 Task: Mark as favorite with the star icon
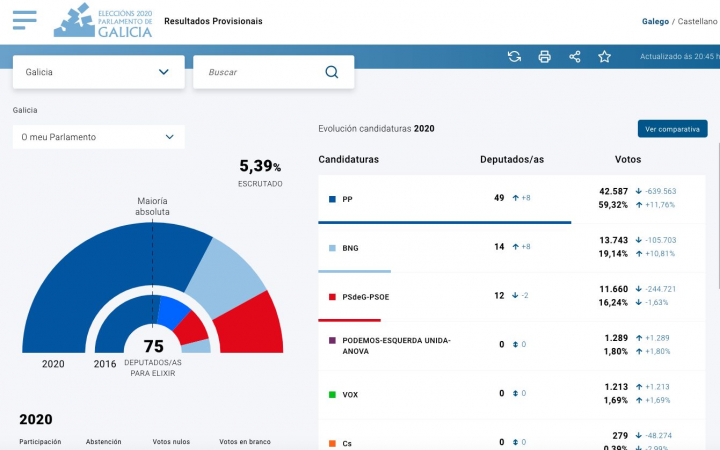pyautogui.click(x=604, y=57)
